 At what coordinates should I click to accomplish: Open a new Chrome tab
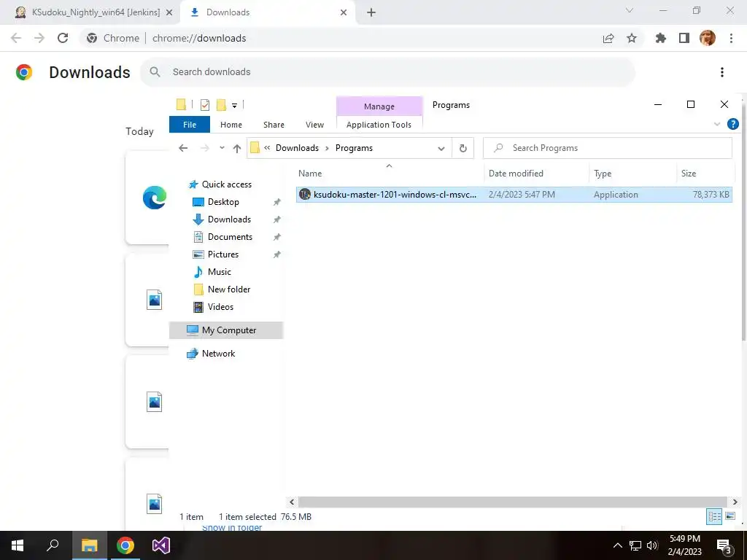pos(371,12)
